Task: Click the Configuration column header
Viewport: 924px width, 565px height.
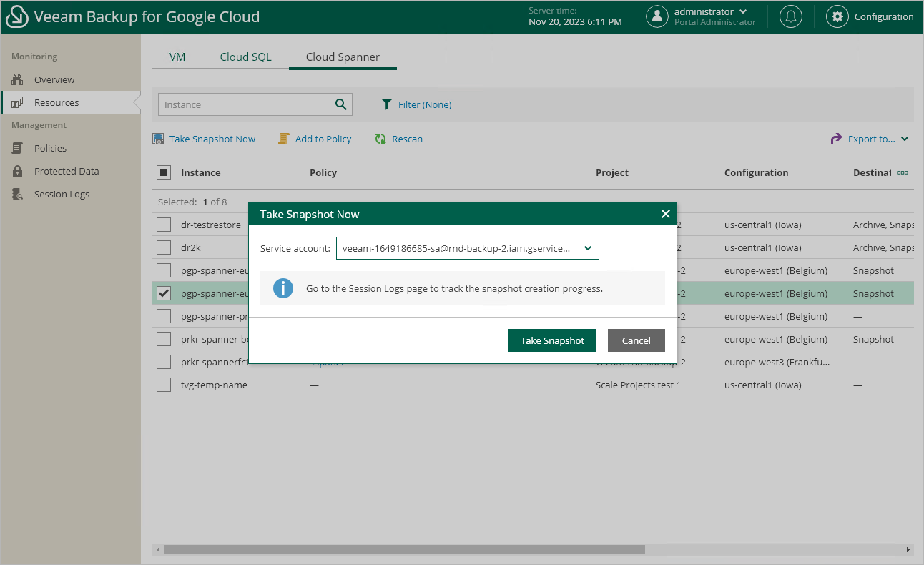Action: pos(756,172)
